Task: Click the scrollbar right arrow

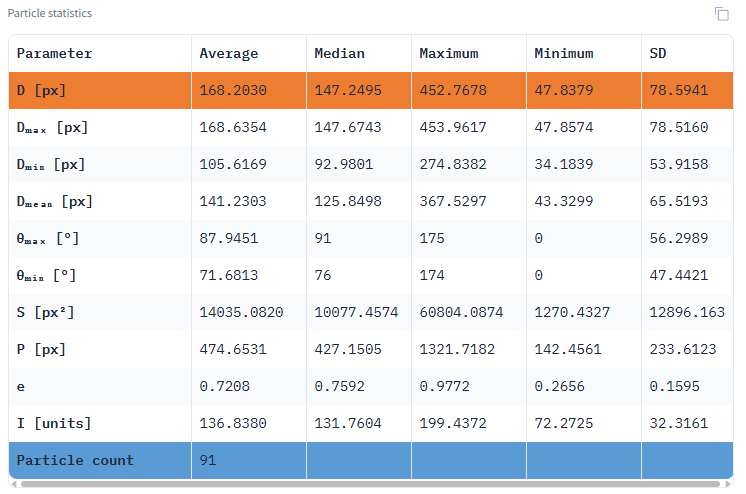Action: pos(727,484)
